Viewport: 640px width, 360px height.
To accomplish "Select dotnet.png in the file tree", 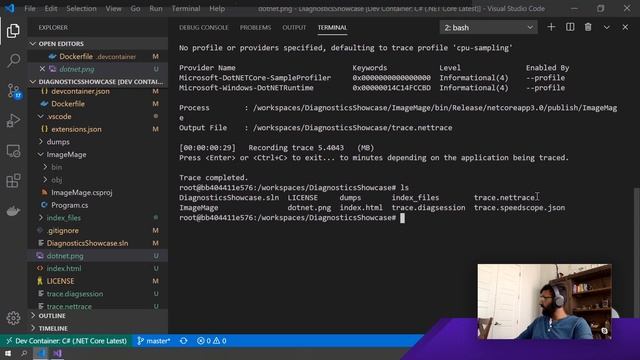I will [x=98, y=256].
